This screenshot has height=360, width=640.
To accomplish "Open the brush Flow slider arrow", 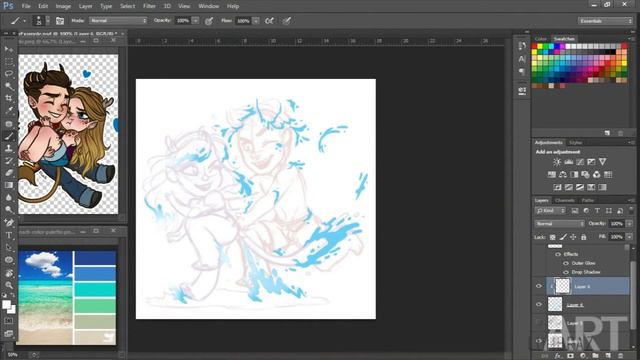I will click(x=256, y=20).
